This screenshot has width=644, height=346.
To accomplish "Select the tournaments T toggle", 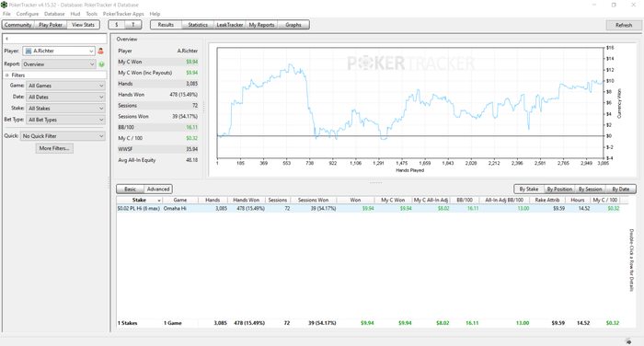I will pos(133,25).
